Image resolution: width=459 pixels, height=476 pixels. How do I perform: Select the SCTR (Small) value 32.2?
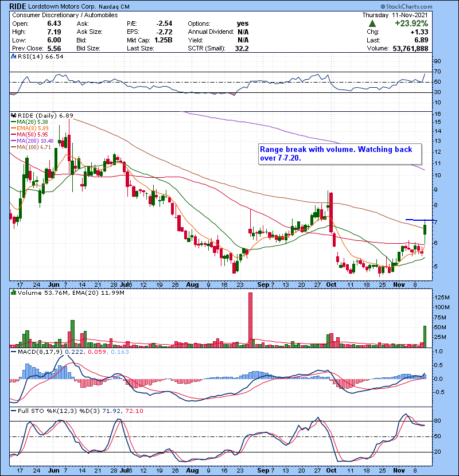click(242, 48)
